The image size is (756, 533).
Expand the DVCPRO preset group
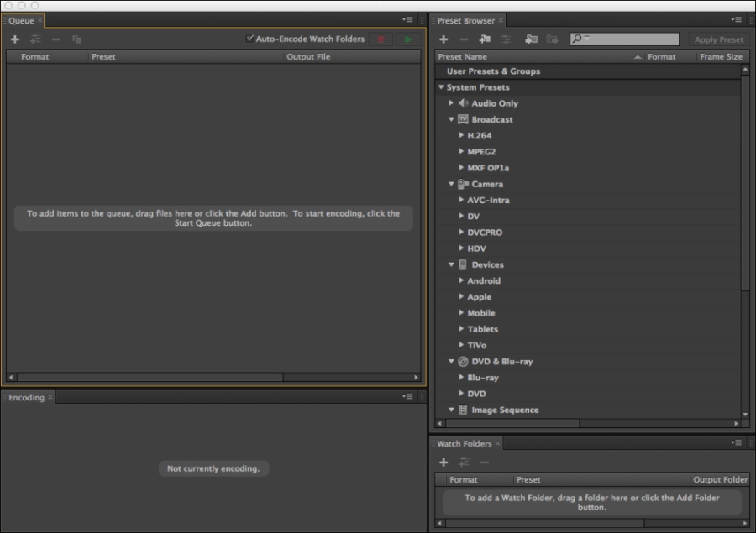tap(461, 232)
